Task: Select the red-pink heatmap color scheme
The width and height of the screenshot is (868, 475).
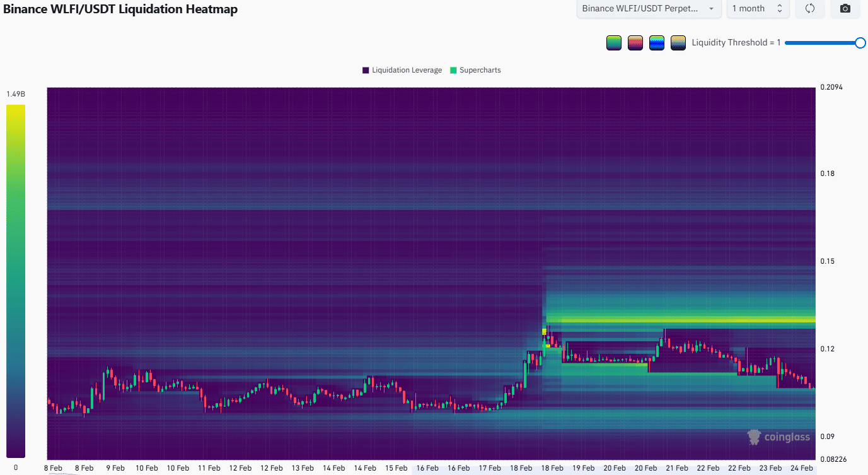Action: 635,42
